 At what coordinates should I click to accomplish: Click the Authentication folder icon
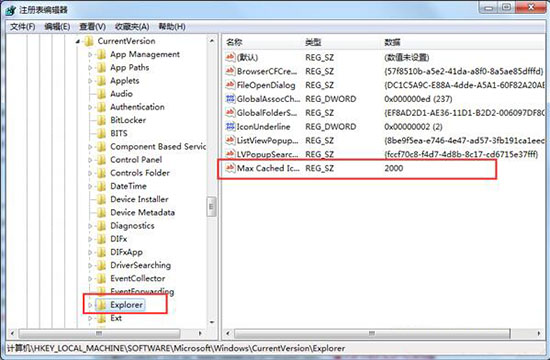101,107
